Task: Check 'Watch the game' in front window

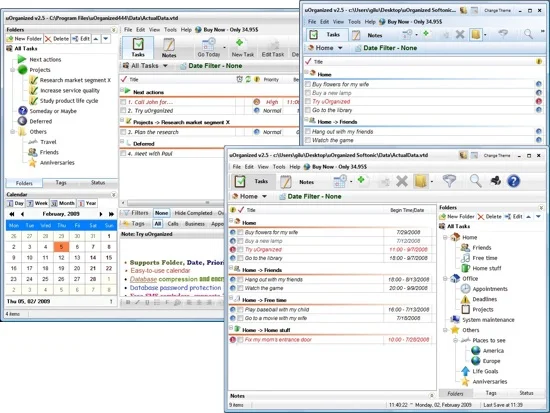Action: coord(240,288)
